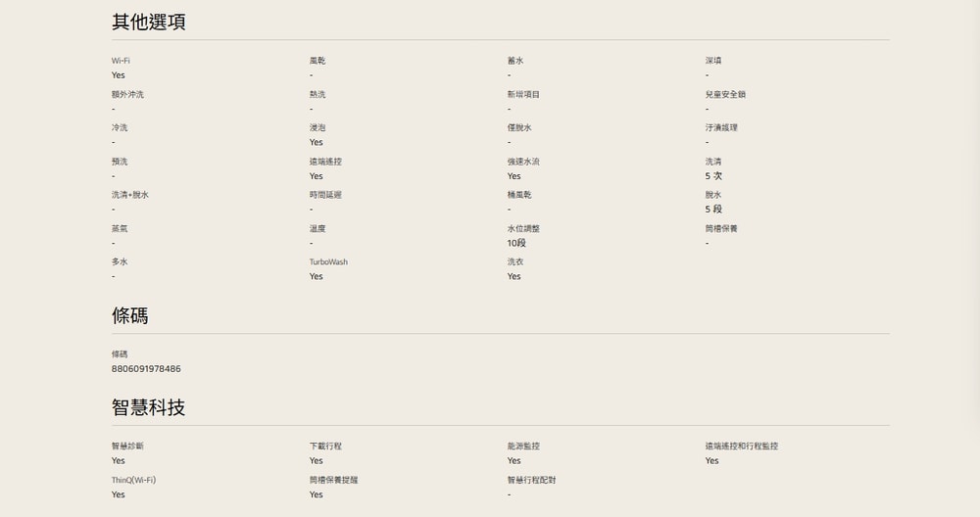The width and height of the screenshot is (980, 517).
Task: Click the 強速水流 spec label
Action: 523,162
